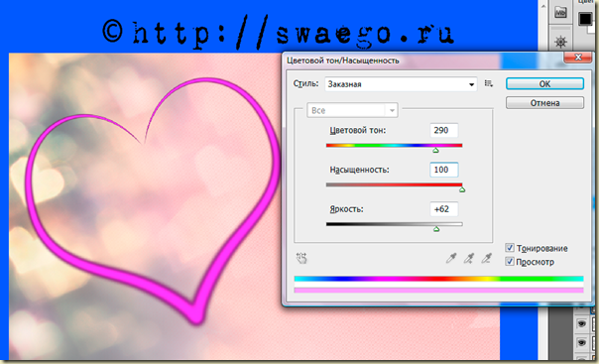
Task: Open preset options menu icon beside Стиль
Action: tap(488, 83)
